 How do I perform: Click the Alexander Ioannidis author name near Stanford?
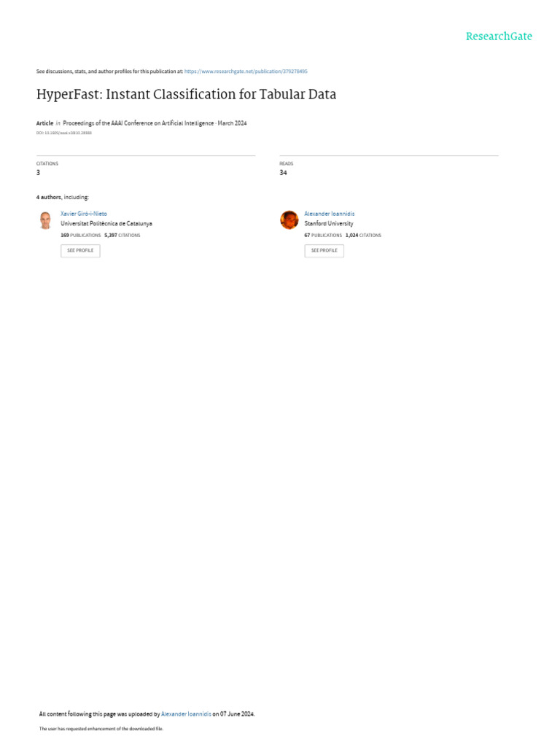[330, 214]
